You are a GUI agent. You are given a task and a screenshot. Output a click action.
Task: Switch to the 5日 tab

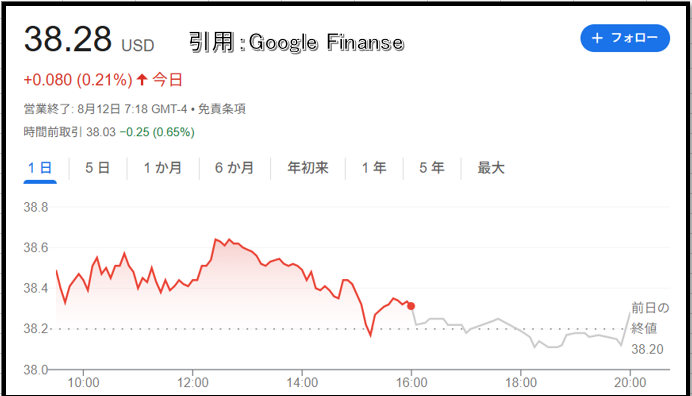tap(98, 168)
